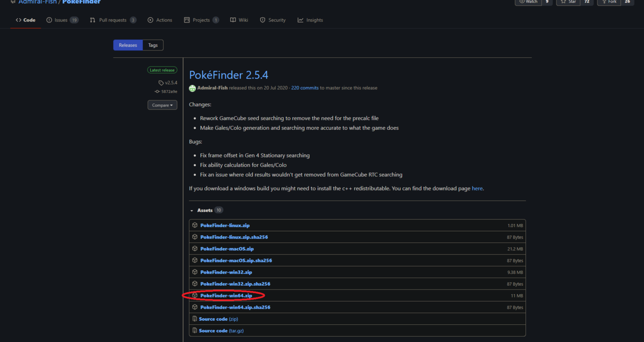Open the PokeFinder repository name link
The image size is (644, 342).
point(82,2)
